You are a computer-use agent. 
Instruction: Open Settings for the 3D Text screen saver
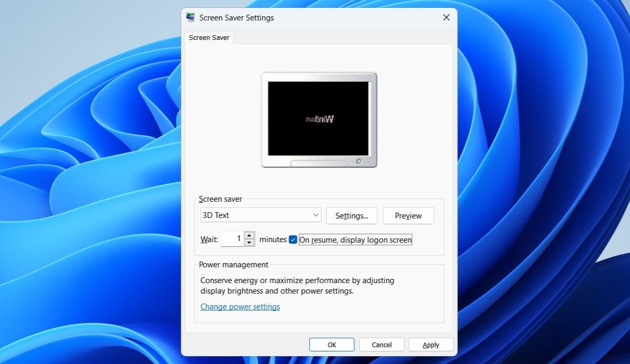[352, 215]
